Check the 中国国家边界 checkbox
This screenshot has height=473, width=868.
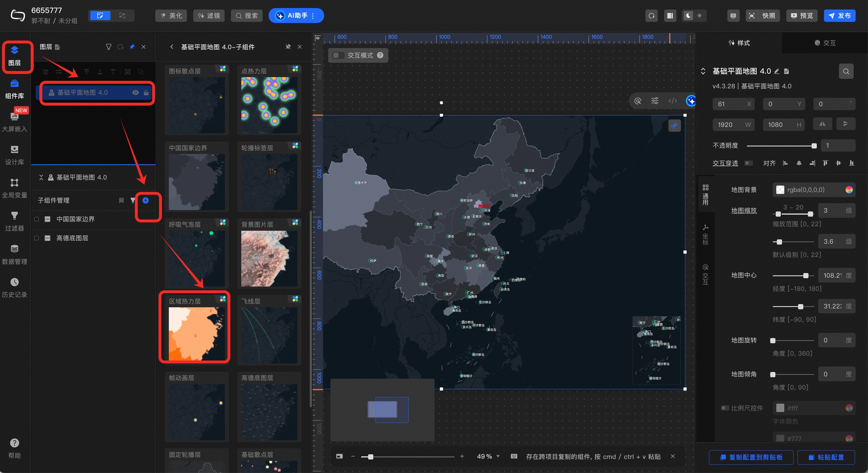pos(37,219)
